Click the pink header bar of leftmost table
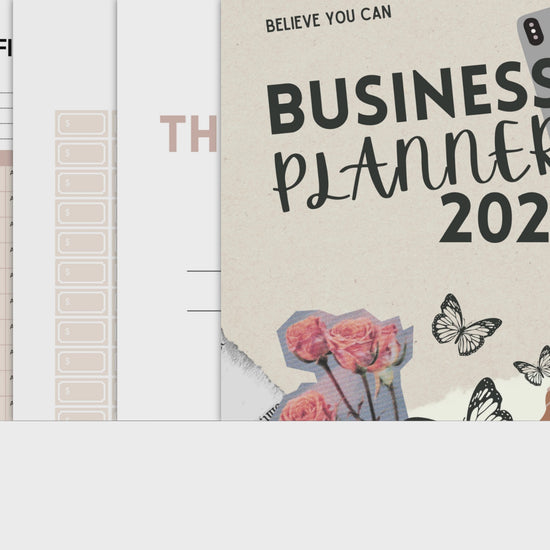550x550 pixels. click(6, 158)
